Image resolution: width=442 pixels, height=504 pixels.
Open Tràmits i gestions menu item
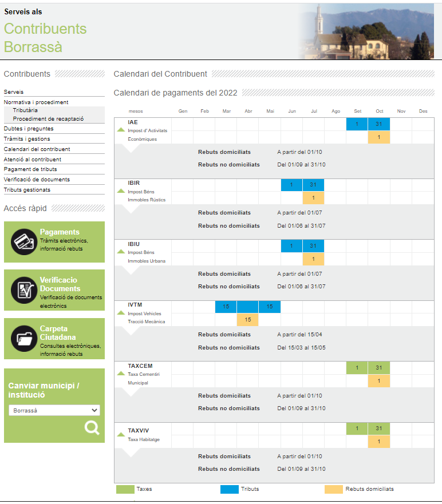(x=27, y=139)
